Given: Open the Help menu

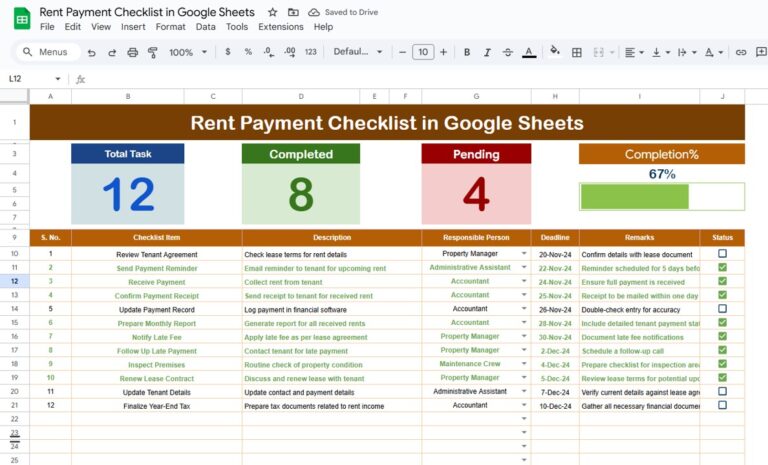Looking at the screenshot, I should 323,27.
